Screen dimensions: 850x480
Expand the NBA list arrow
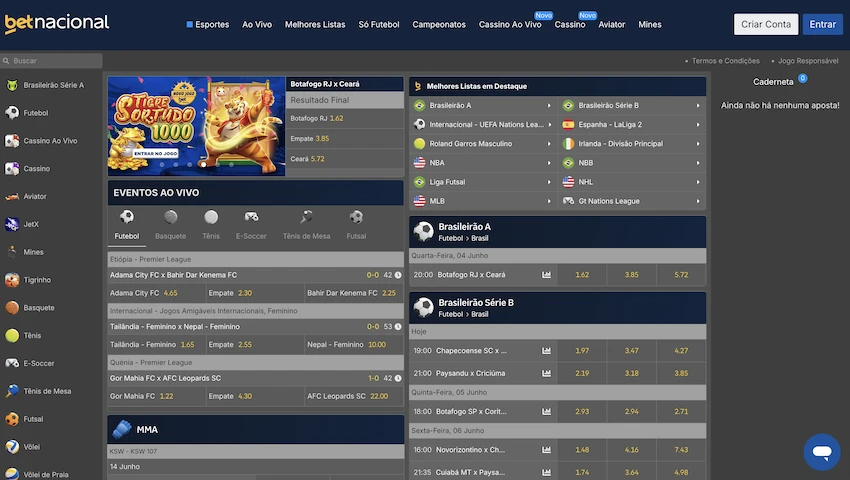tap(549, 163)
